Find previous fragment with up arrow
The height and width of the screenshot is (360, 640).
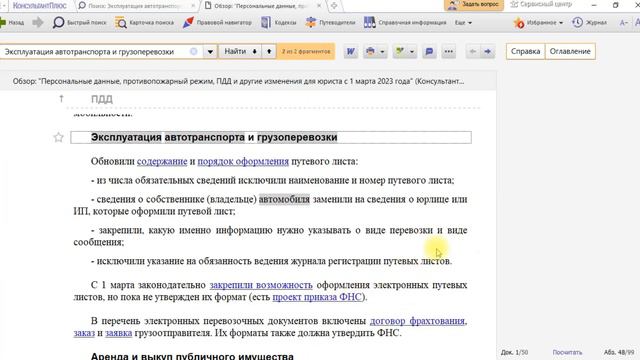click(269, 51)
